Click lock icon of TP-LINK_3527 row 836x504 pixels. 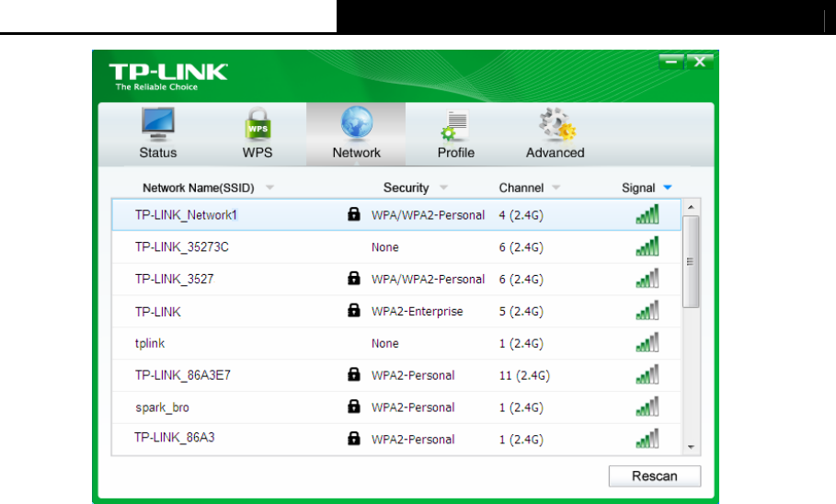click(353, 278)
